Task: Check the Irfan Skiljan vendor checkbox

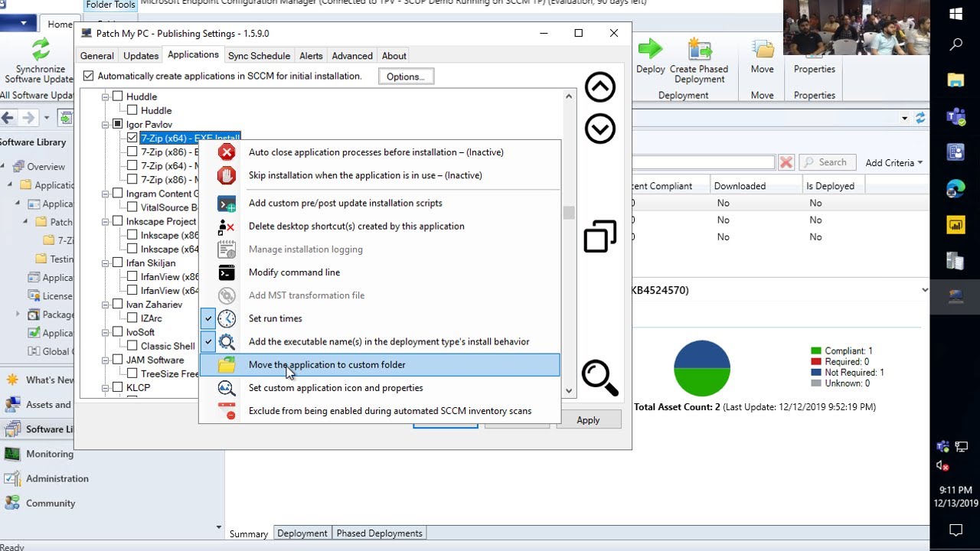Action: [x=117, y=262]
